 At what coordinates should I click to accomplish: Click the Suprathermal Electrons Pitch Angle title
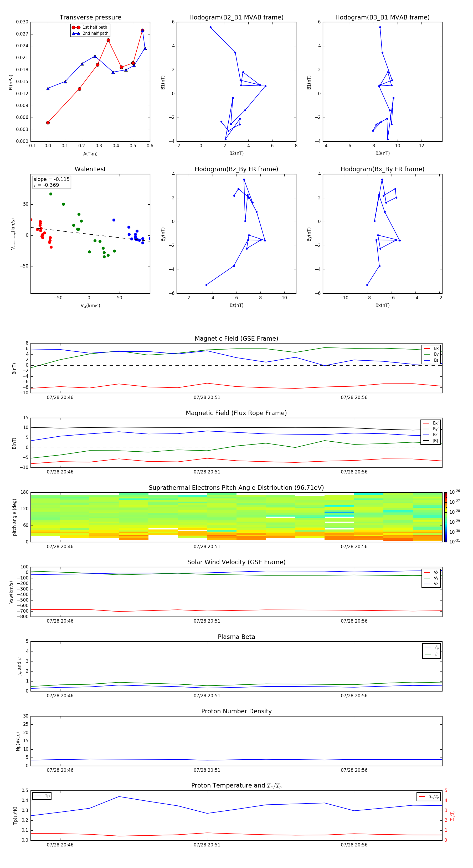(236, 488)
